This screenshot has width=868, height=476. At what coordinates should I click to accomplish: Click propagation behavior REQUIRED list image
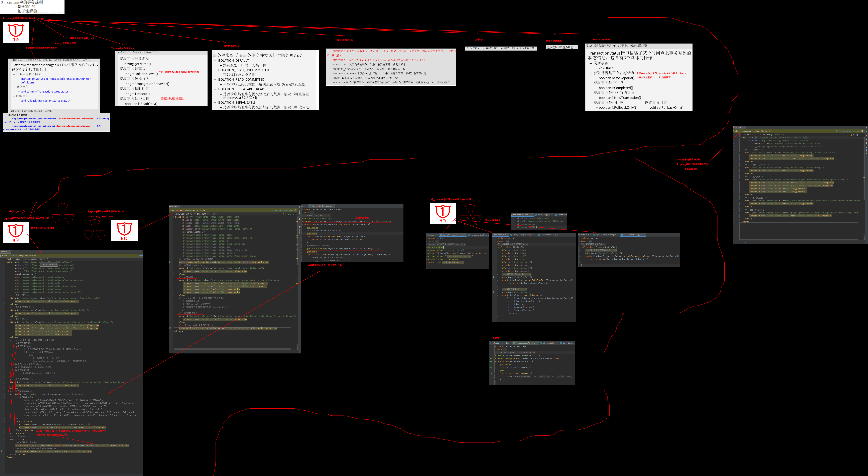tap(391, 67)
